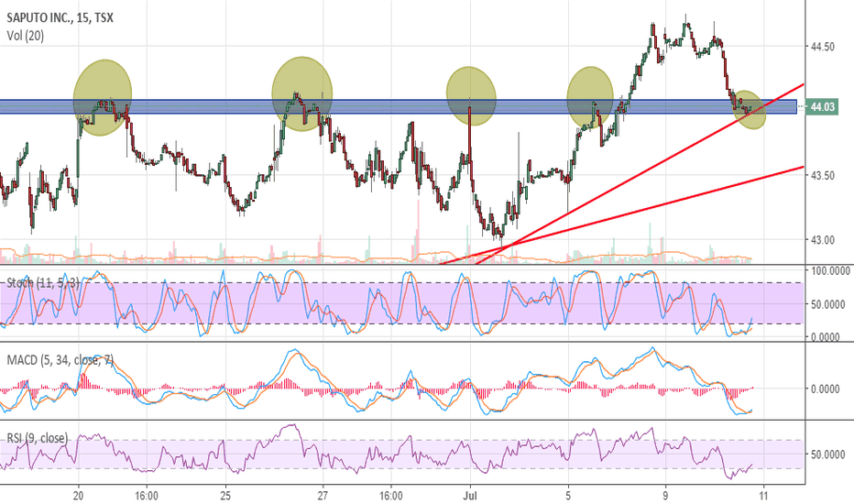Select the RSI (9, close) indicator label
This screenshot has height=504, width=854.
(38, 438)
